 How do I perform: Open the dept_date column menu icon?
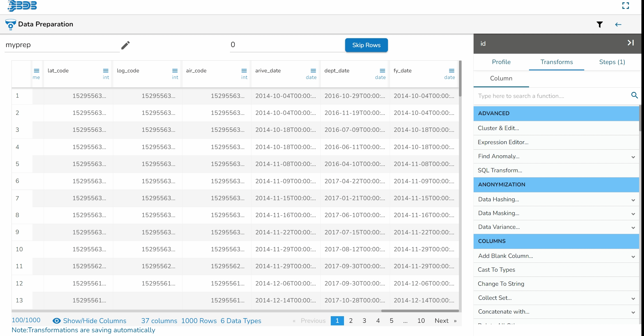[382, 71]
